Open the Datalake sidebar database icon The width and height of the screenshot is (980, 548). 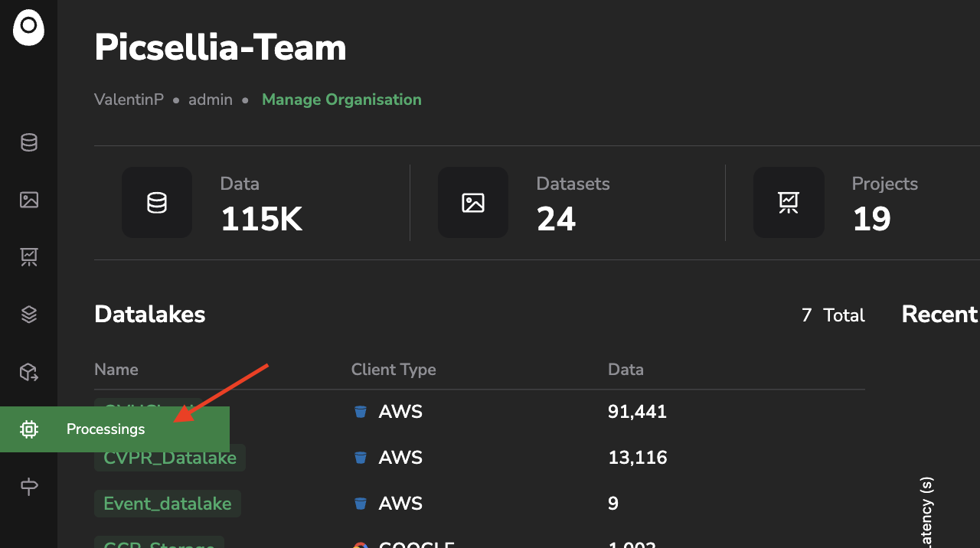click(x=29, y=142)
